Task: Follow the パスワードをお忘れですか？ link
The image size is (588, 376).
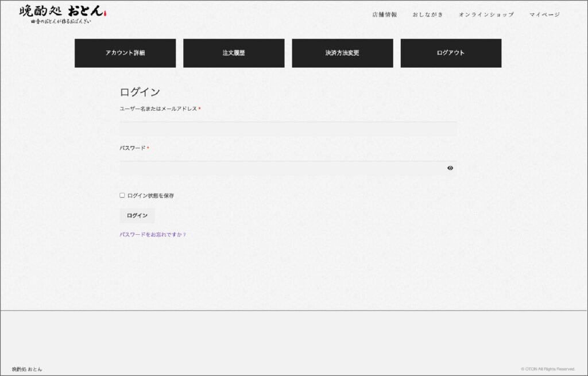Action: (153, 235)
